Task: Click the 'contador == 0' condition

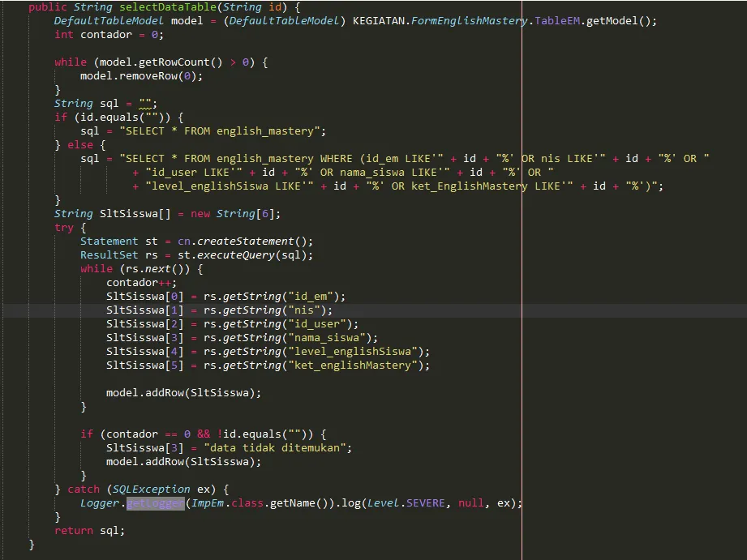Action: [x=148, y=434]
